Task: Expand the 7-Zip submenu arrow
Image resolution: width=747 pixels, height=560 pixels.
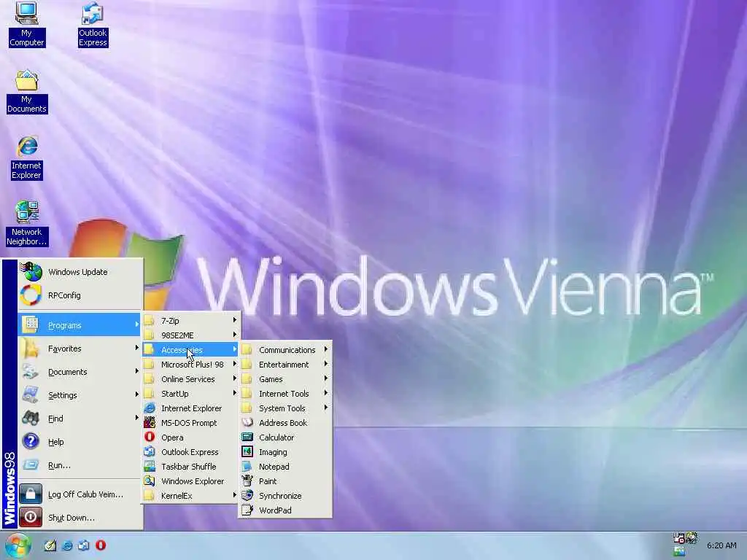Action: pos(234,320)
